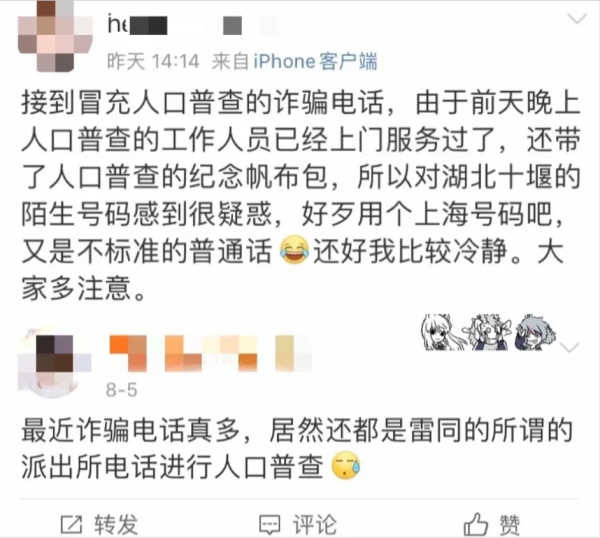This screenshot has width=600, height=538.
Task: Select the long white-haired anime girl sticker
Action: point(442,332)
